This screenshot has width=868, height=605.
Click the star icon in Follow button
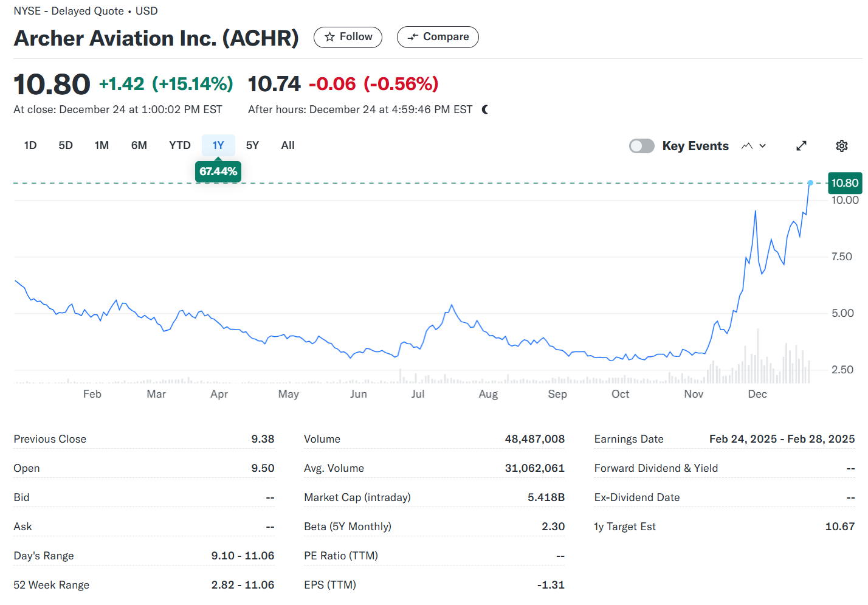pos(329,37)
